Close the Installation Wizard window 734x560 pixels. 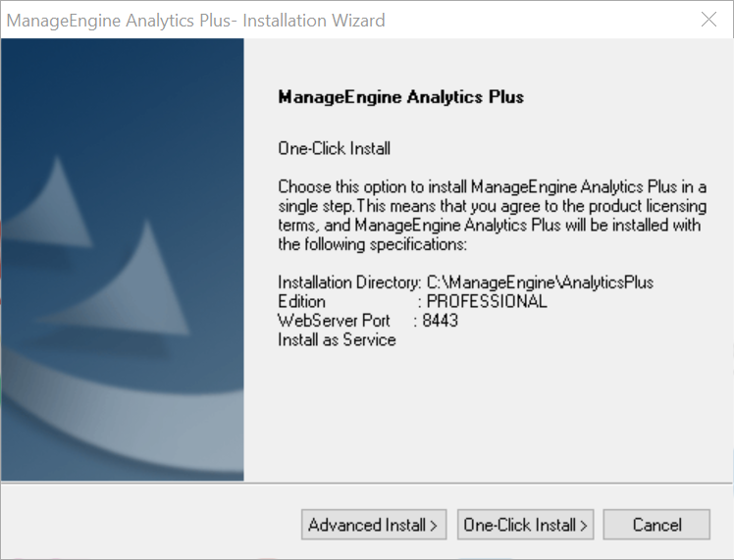(708, 20)
